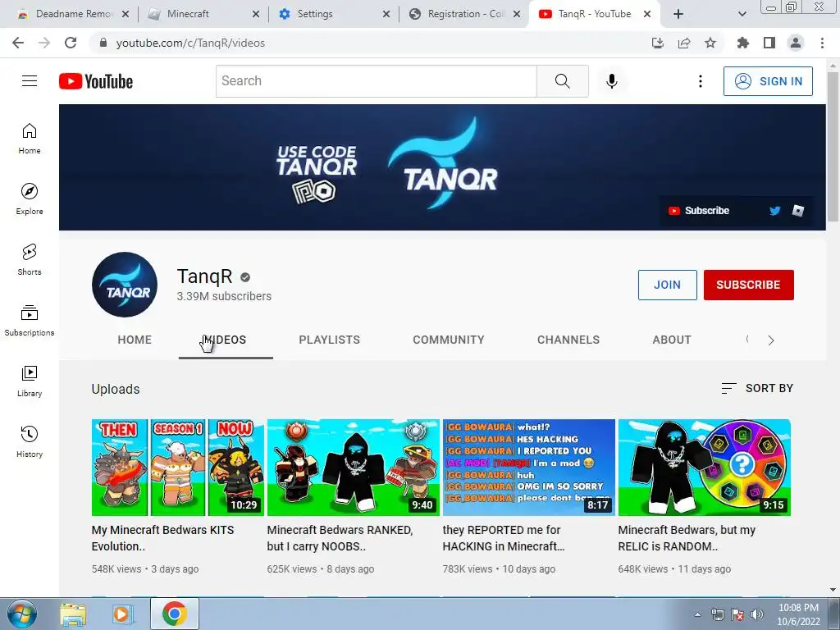Screen dimensions: 840x630
Task: Open the REPORTED me for HACKING thumbnail
Action: point(529,467)
